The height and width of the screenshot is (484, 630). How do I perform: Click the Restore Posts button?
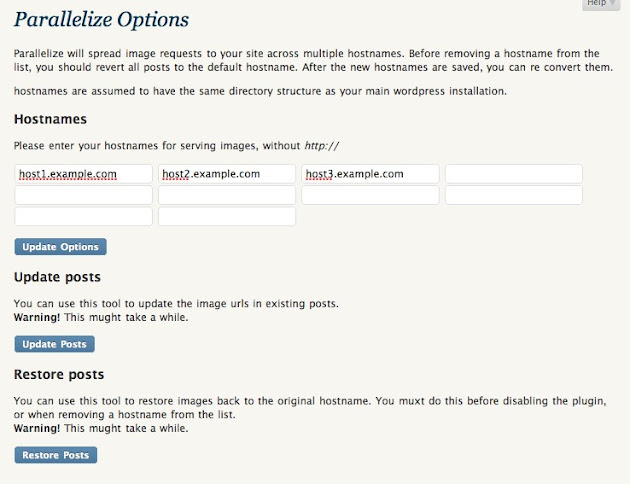56,455
